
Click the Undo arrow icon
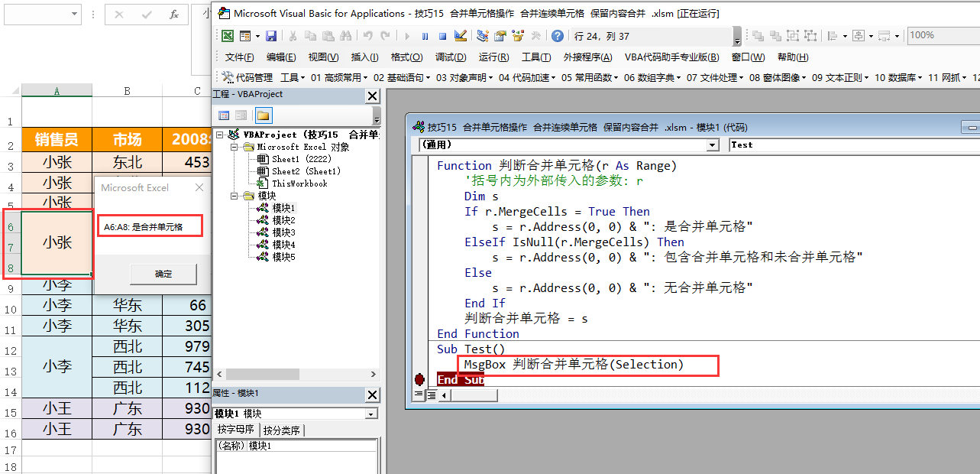point(368,36)
